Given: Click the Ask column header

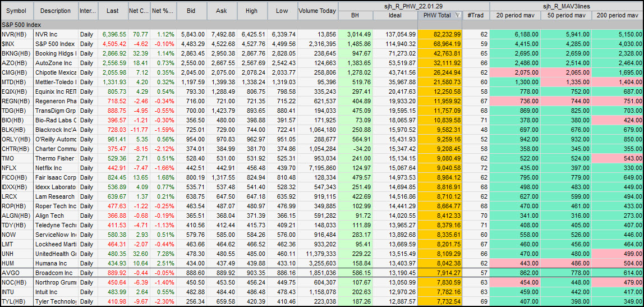Looking at the screenshot, I should click(x=222, y=11).
